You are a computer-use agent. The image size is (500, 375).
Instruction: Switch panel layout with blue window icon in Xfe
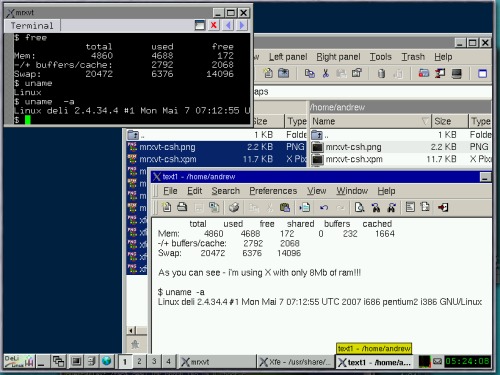click(482, 73)
